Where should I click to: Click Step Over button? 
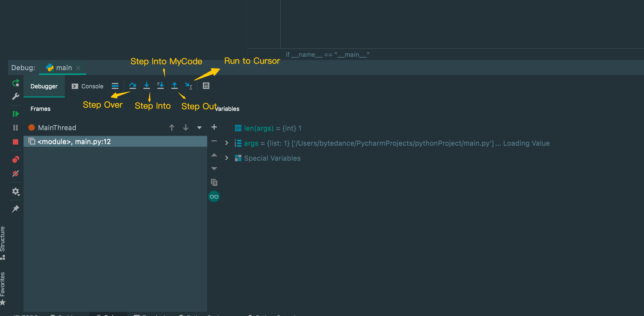coord(133,86)
